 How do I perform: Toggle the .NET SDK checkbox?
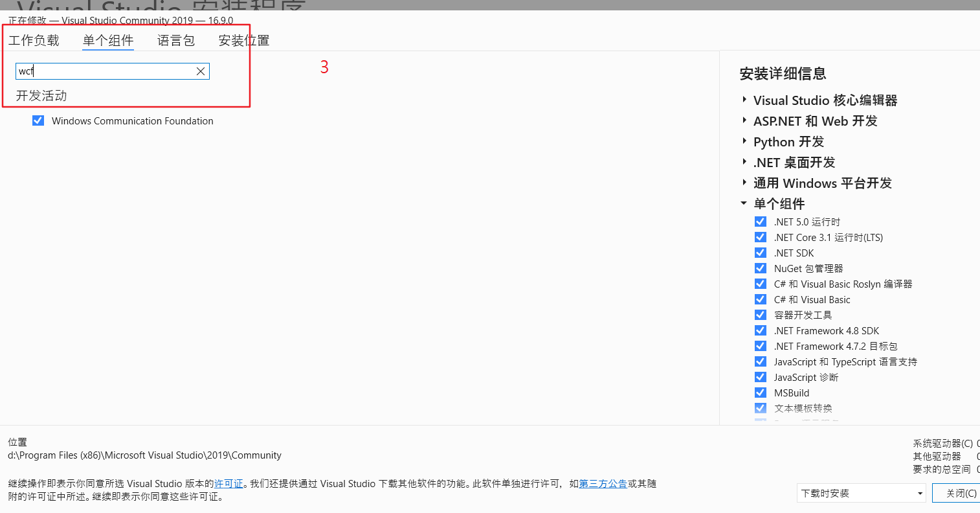tap(761, 253)
